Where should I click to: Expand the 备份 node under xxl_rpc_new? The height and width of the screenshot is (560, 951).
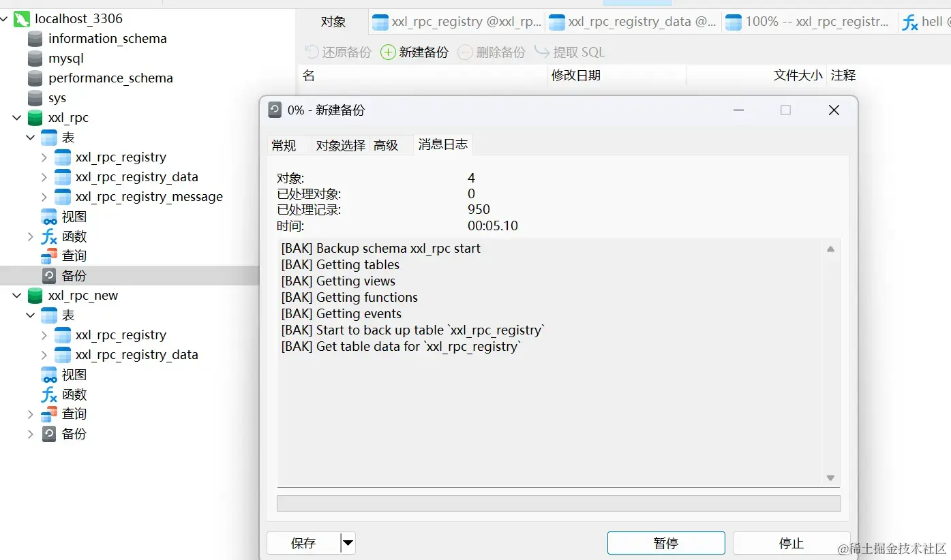[31, 434]
